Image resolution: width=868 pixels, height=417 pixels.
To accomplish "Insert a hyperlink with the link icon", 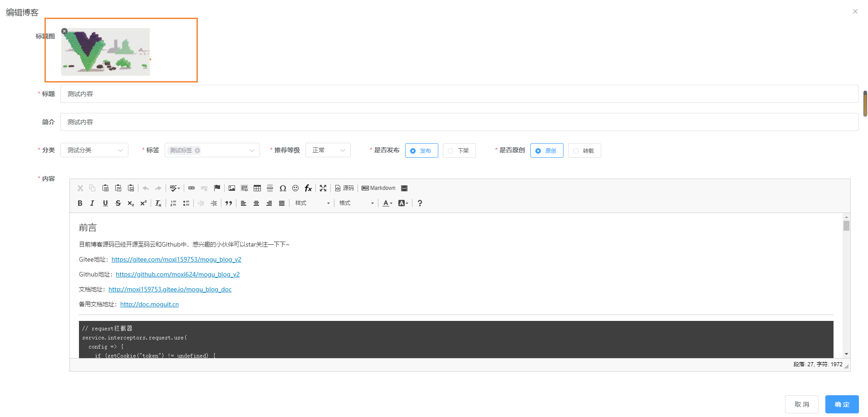I will point(191,188).
